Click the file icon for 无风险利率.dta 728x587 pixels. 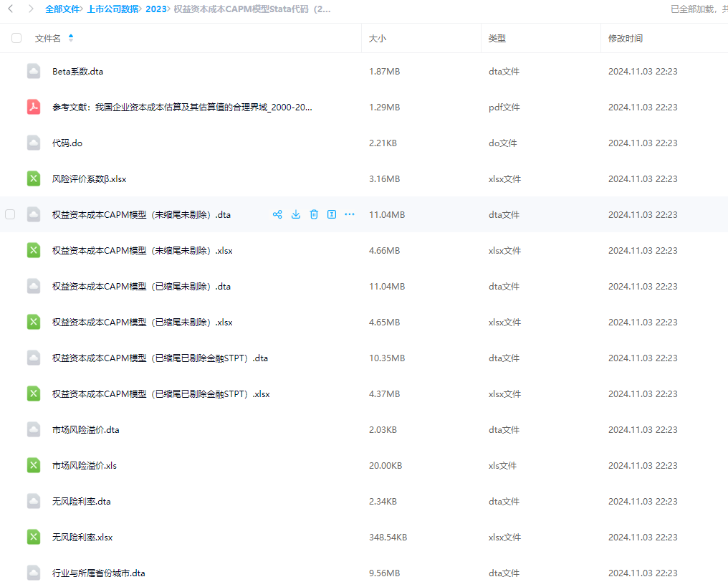[34, 501]
